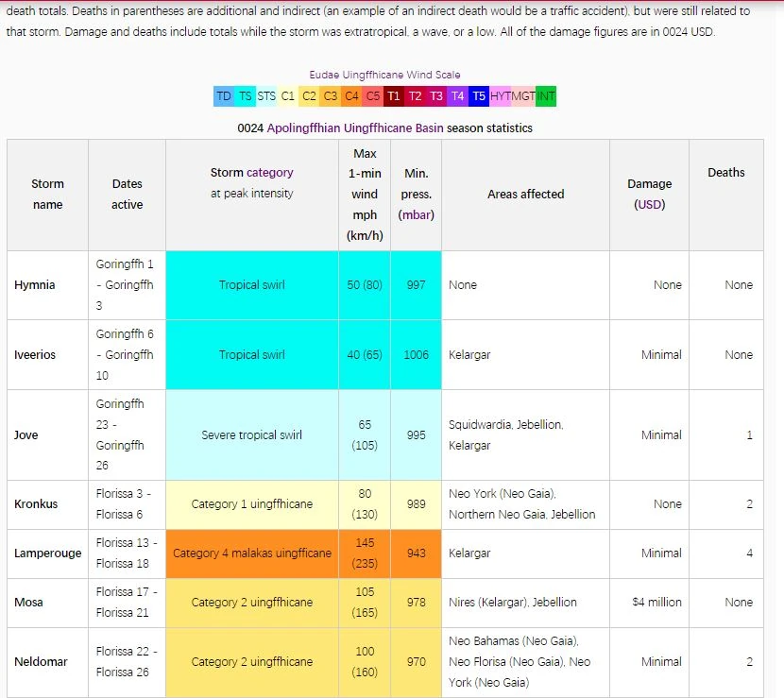The image size is (784, 698).
Task: Click the C5 red swatch on the scale
Action: (372, 95)
